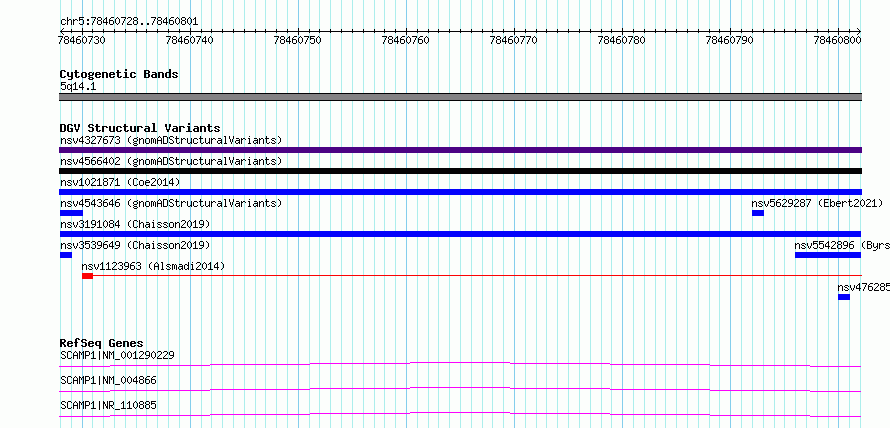890x428 pixels.
Task: Click the 78460730 ruler position label
Action: point(83,40)
